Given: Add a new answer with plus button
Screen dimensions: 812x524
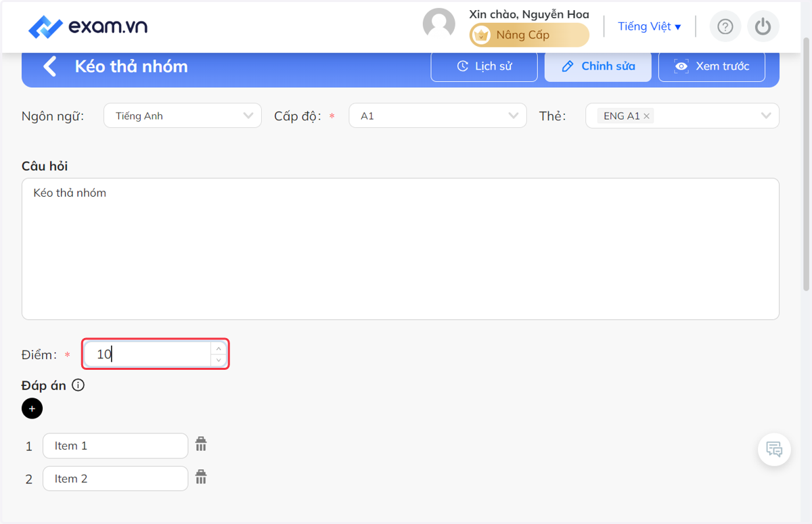Looking at the screenshot, I should [32, 408].
